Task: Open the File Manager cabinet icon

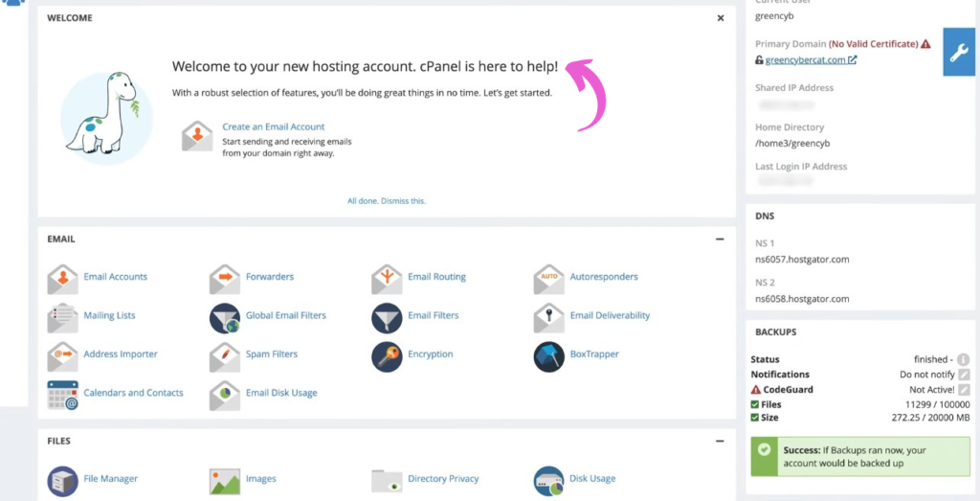Action: (62, 481)
